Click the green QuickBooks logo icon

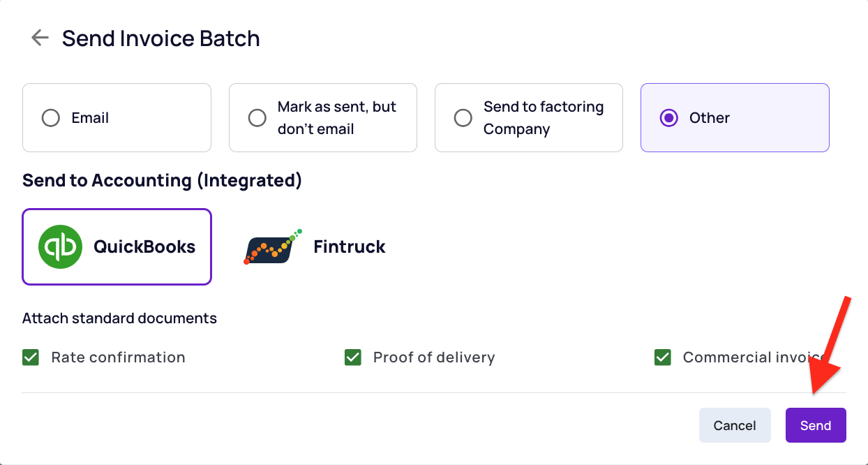point(61,246)
